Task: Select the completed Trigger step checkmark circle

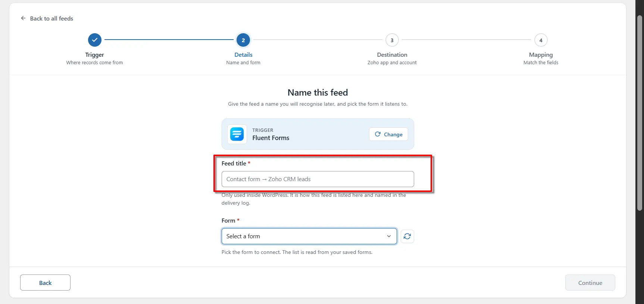Action: (94, 40)
